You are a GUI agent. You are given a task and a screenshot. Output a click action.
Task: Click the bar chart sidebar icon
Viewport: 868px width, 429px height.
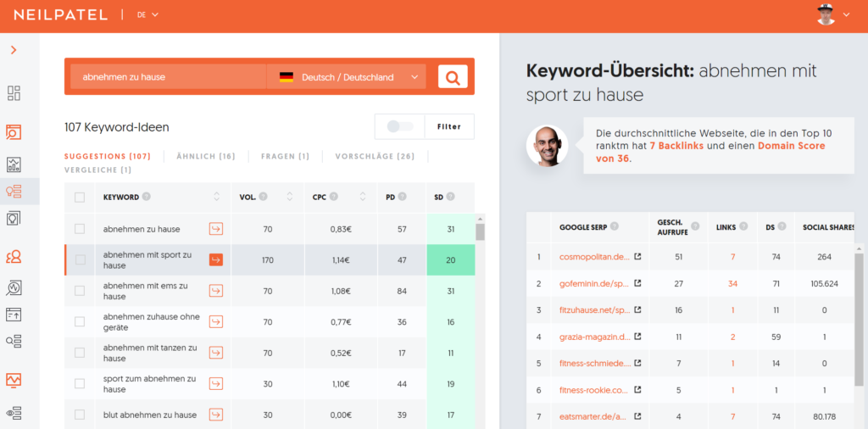click(x=14, y=164)
